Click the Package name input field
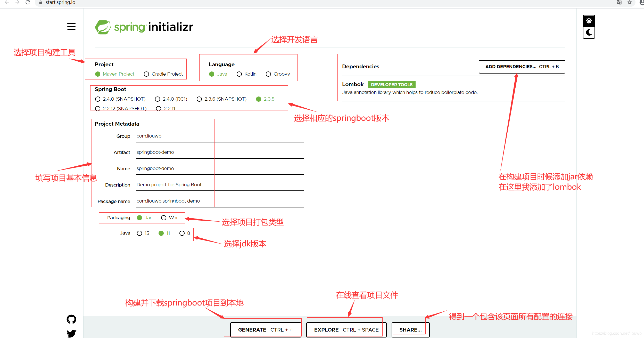 (x=220, y=201)
